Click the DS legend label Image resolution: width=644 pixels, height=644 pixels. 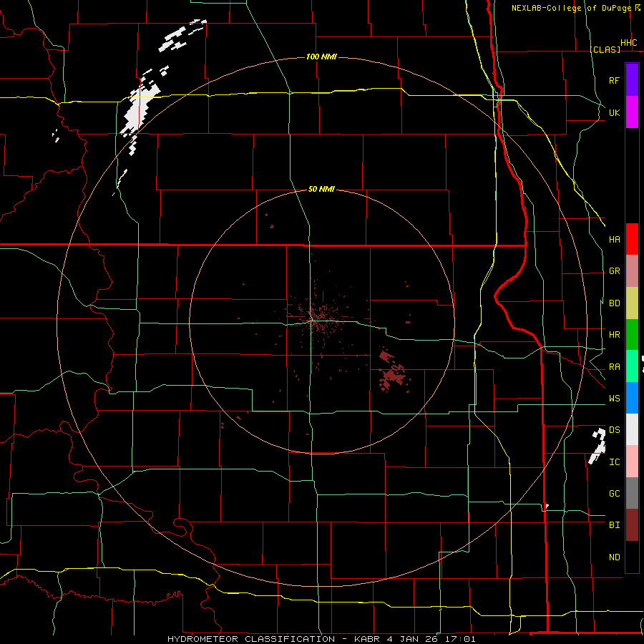coord(614,430)
